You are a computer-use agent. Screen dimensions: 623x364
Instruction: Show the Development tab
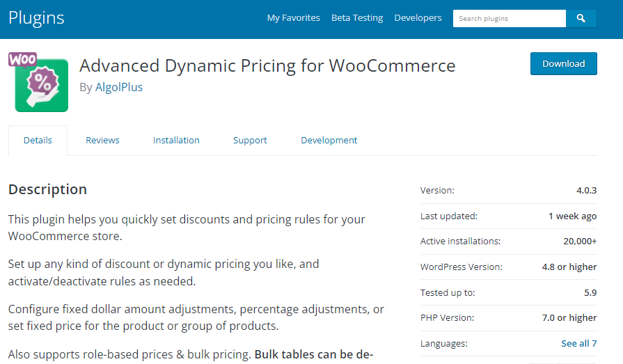[x=329, y=141]
